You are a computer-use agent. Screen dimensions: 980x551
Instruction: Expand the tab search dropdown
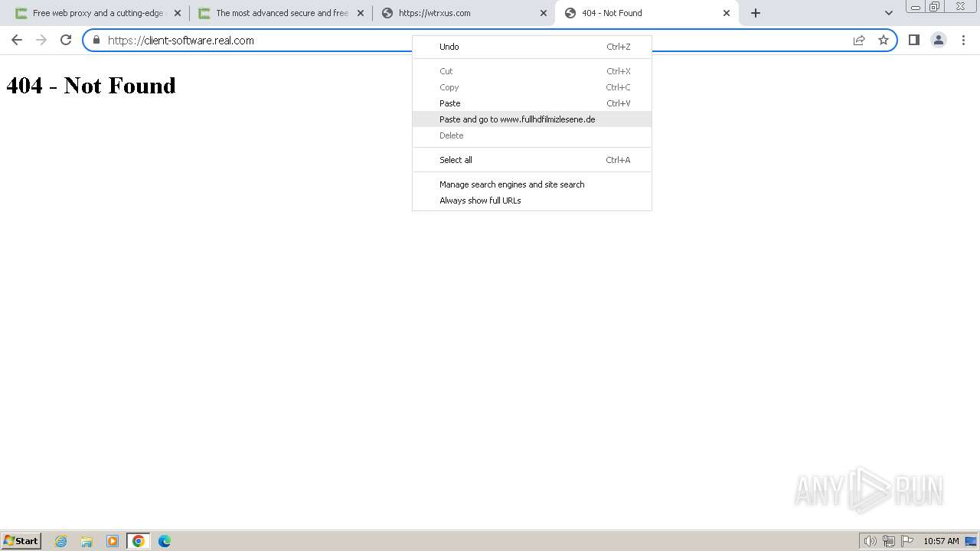[888, 13]
